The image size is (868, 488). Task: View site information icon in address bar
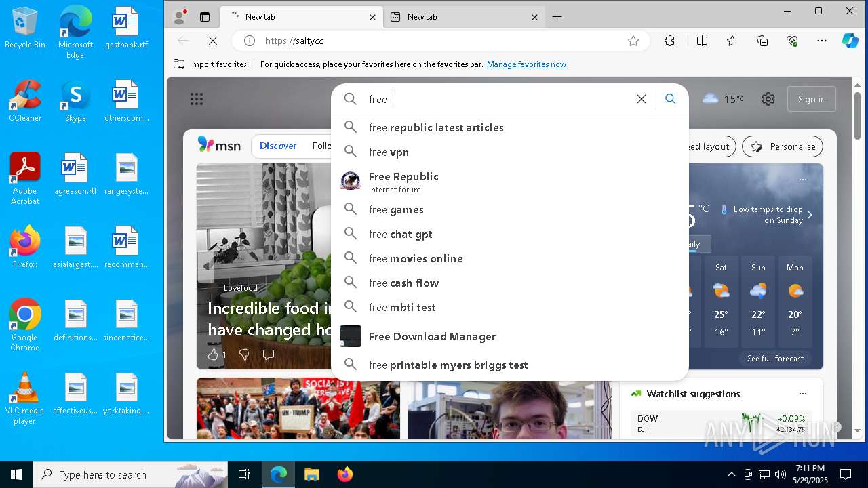[250, 41]
